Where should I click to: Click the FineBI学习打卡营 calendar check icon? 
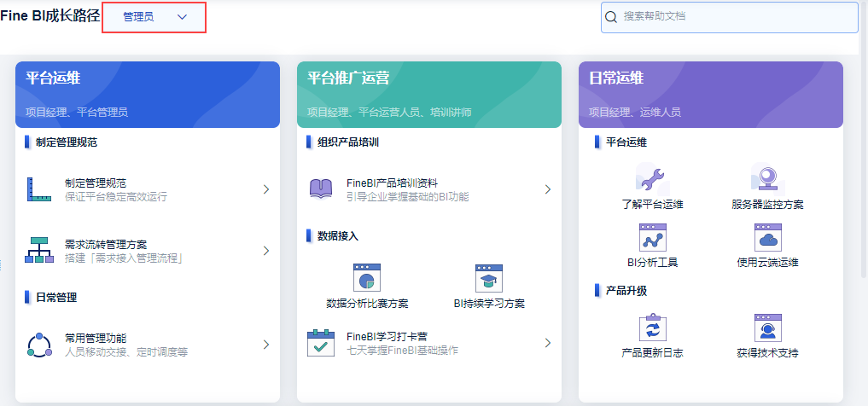[x=321, y=343]
